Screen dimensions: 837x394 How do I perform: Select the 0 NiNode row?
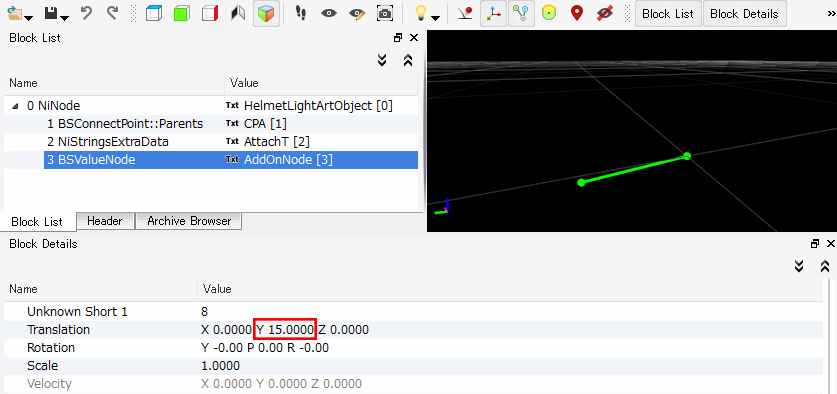click(x=211, y=106)
